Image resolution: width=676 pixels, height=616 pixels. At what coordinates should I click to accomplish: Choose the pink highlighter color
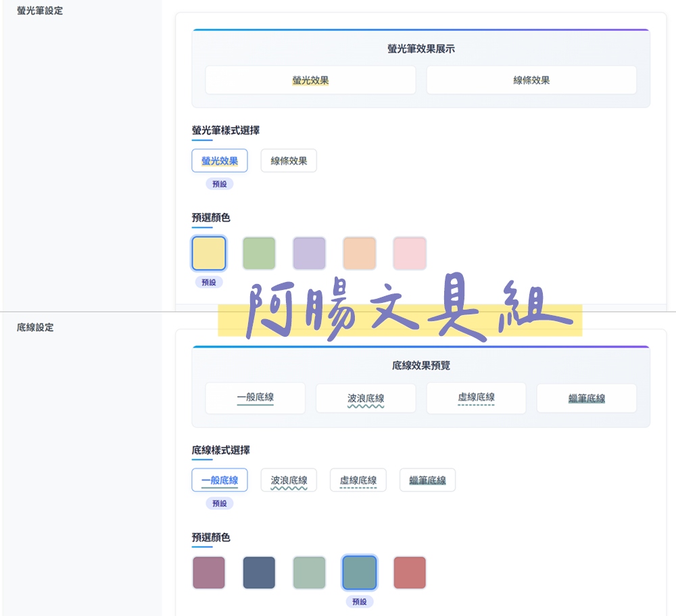pyautogui.click(x=409, y=253)
